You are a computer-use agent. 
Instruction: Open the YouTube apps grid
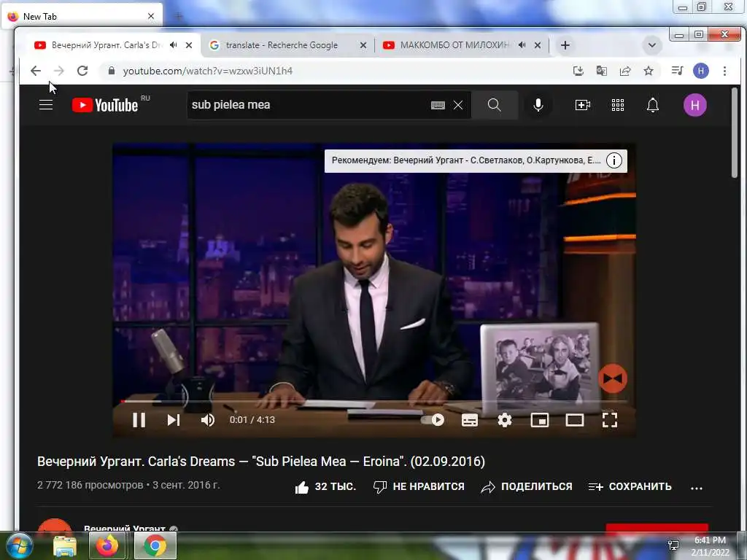[x=617, y=105]
